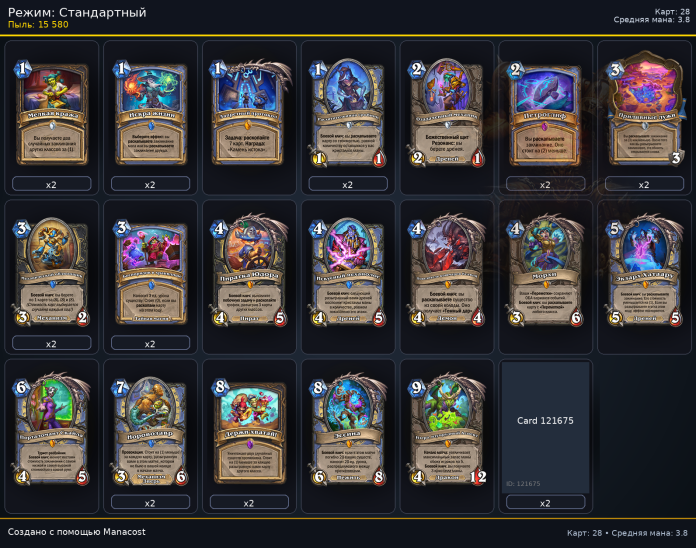This screenshot has width=696, height=548.
Task: Click the Приливные лужи location card
Action: [645, 111]
